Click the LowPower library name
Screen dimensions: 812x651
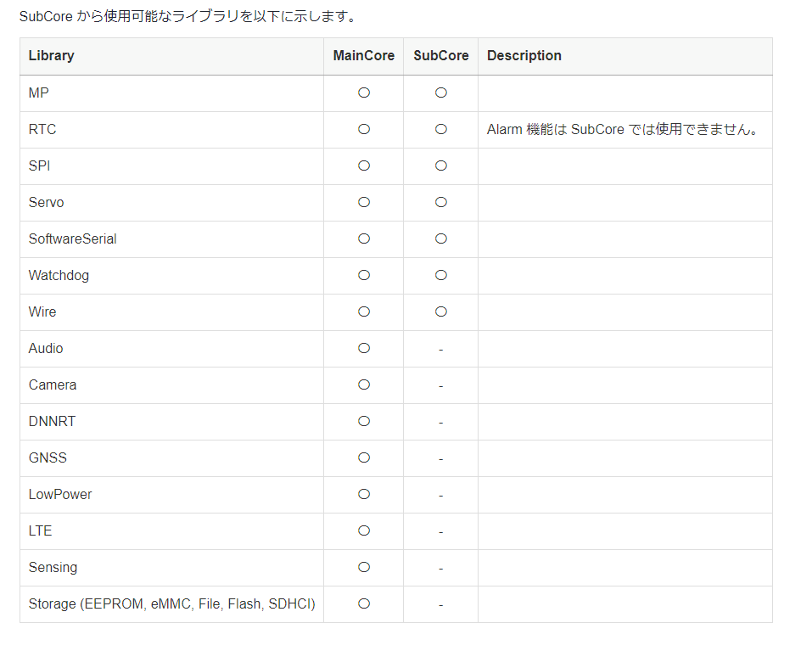[60, 495]
